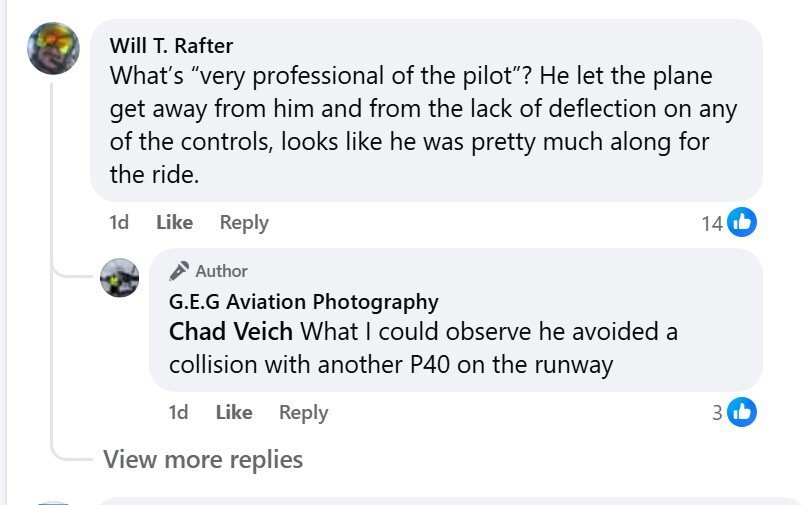Click Will T. Rafter's comment text bubble

click(x=420, y=125)
